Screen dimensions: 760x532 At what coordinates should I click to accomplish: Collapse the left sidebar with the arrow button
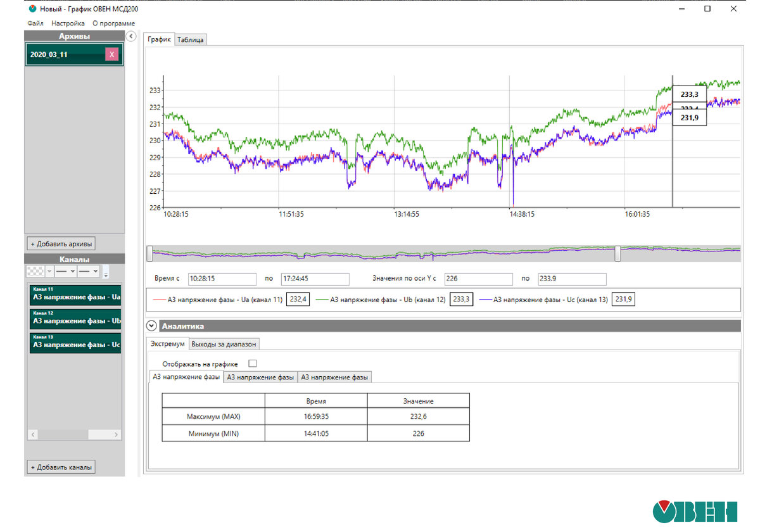(x=131, y=36)
